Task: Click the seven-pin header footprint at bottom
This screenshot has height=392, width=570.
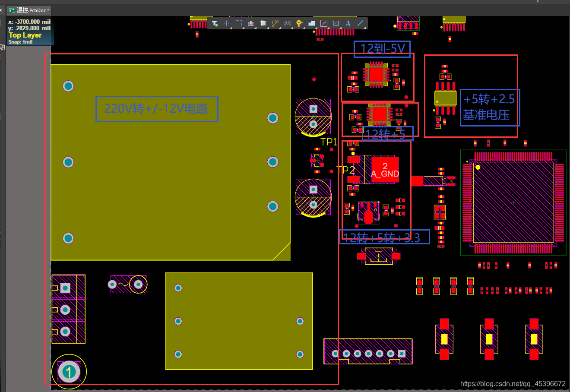Action: (x=368, y=351)
